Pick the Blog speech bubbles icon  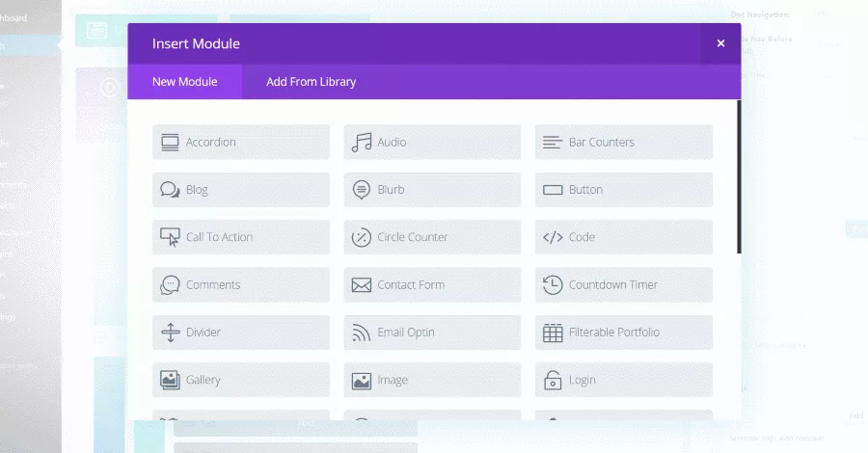(170, 190)
